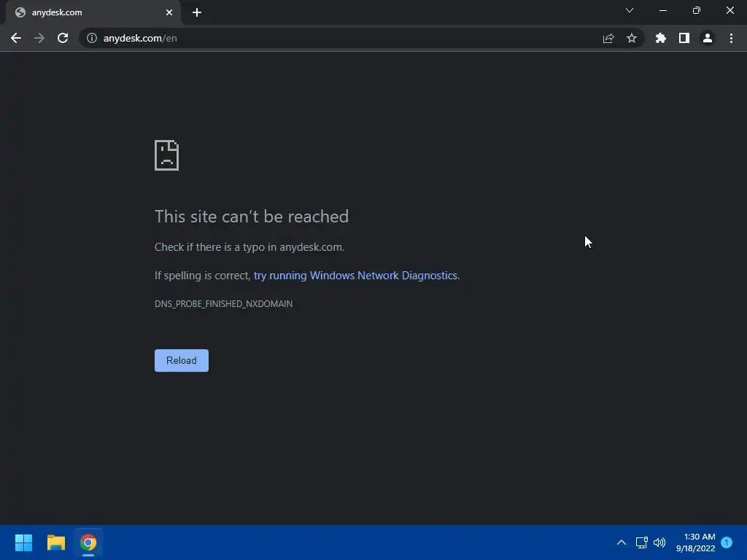Show hidden system tray icons
The height and width of the screenshot is (560, 747).
click(622, 542)
